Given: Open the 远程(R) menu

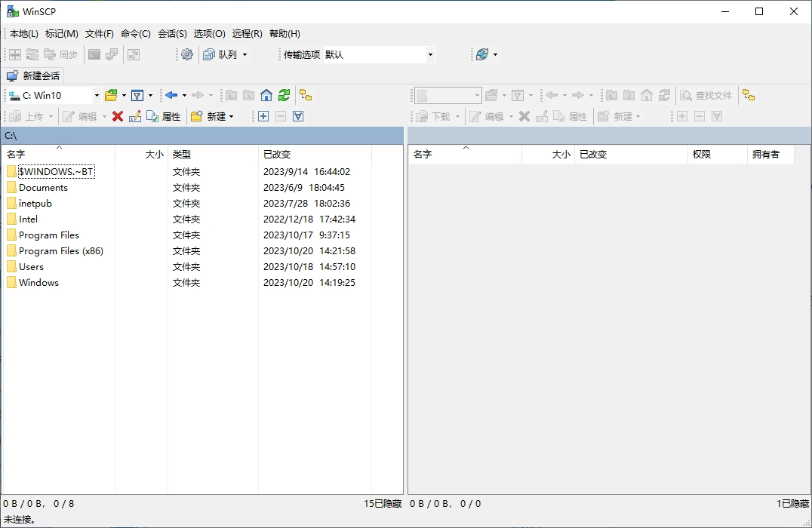Looking at the screenshot, I should (247, 33).
